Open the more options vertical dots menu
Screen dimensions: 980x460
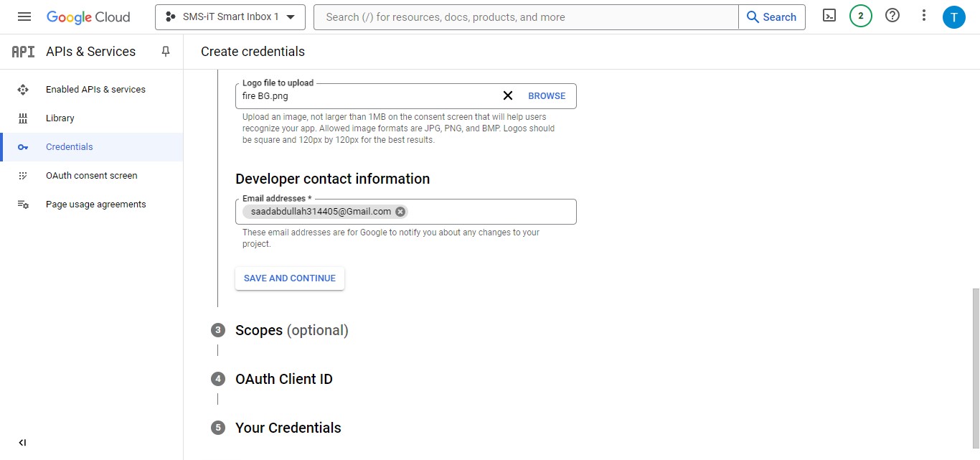point(923,14)
